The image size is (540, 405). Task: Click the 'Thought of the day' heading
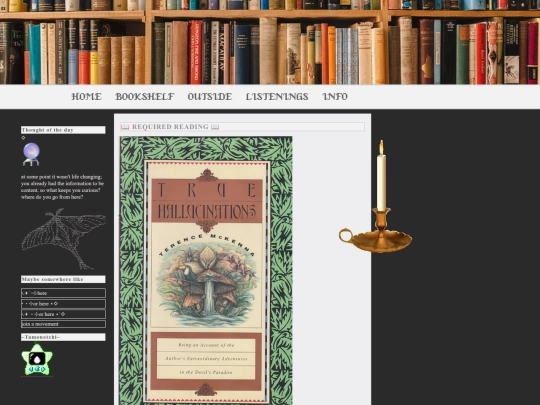[x=63, y=130]
